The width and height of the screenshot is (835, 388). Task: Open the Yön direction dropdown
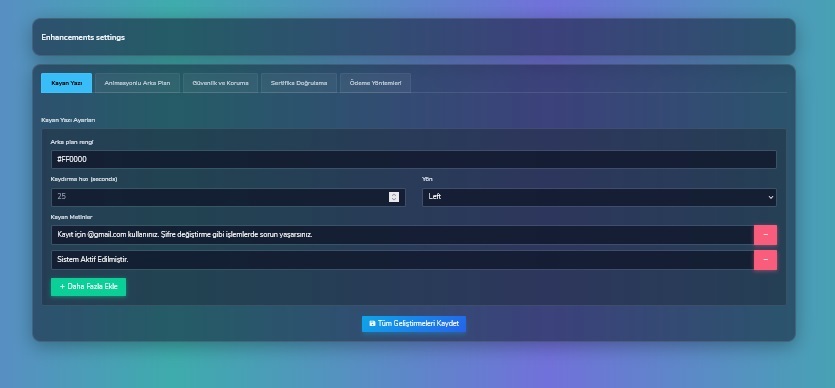tap(599, 197)
